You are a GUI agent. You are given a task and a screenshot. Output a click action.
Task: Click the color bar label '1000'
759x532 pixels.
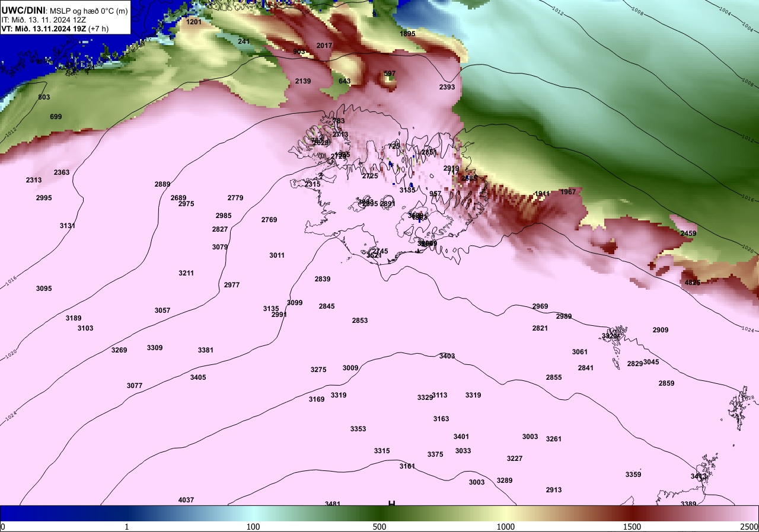(505, 527)
